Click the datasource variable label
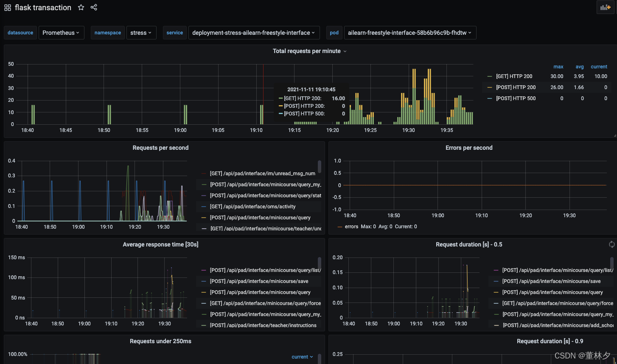Viewport: 617px width, 364px height. click(20, 33)
